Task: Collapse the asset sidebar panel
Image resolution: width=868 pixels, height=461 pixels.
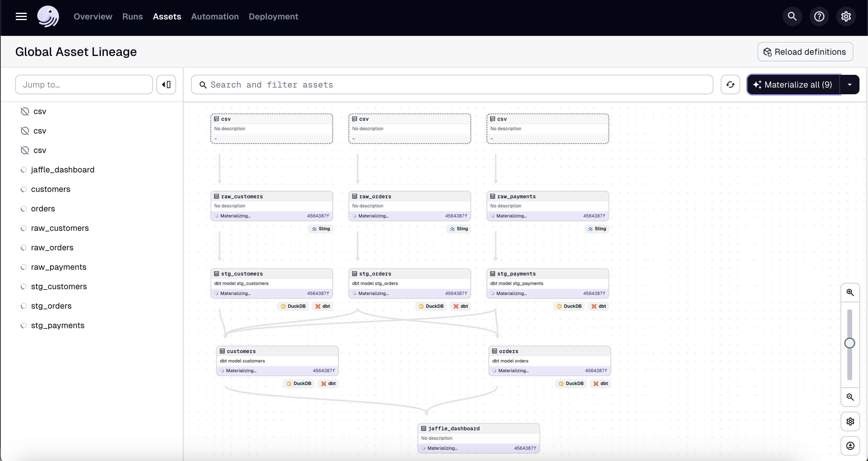Action: tap(166, 84)
